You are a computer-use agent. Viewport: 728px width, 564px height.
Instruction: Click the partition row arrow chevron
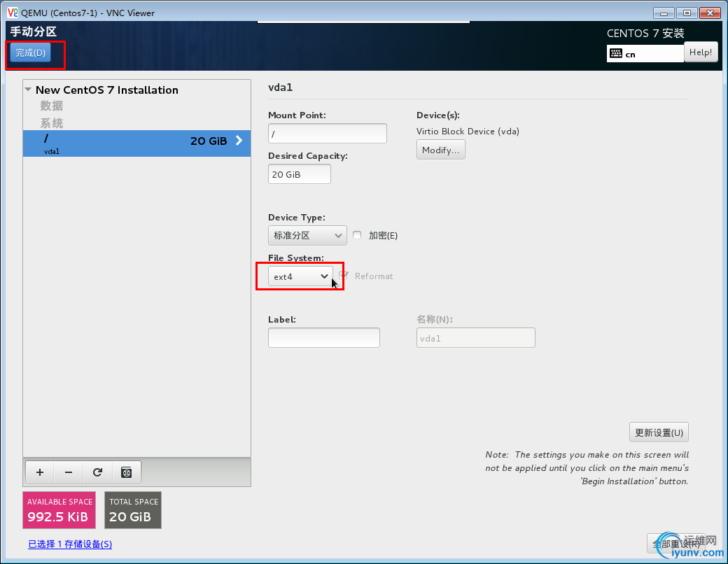[x=239, y=140]
